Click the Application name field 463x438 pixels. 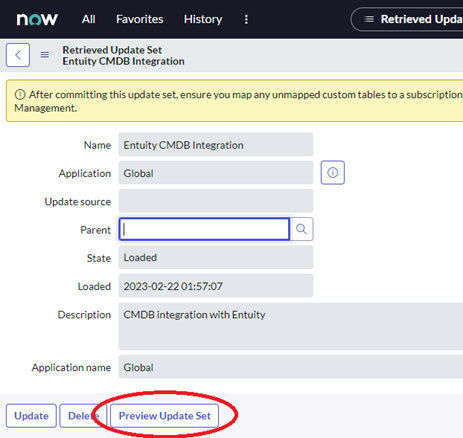291,367
